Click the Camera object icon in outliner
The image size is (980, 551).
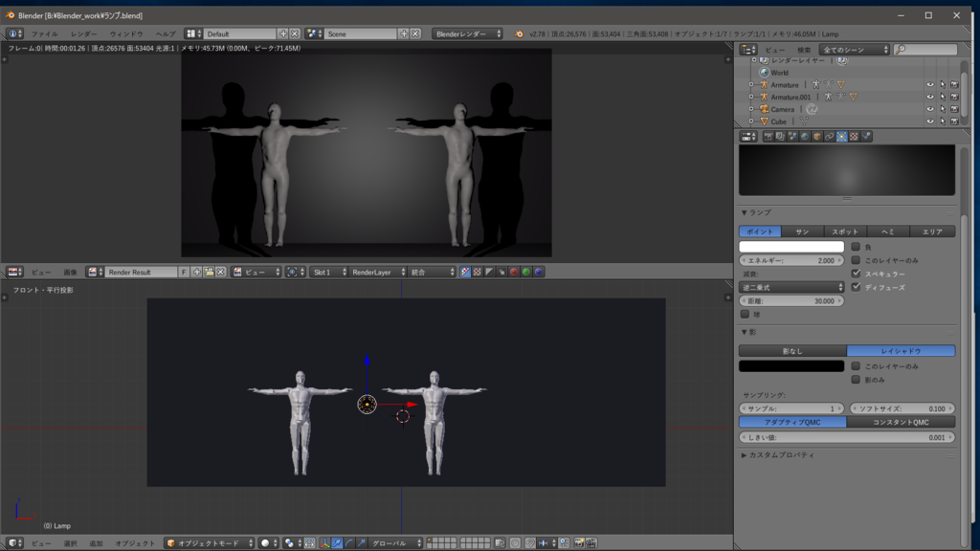click(x=764, y=110)
